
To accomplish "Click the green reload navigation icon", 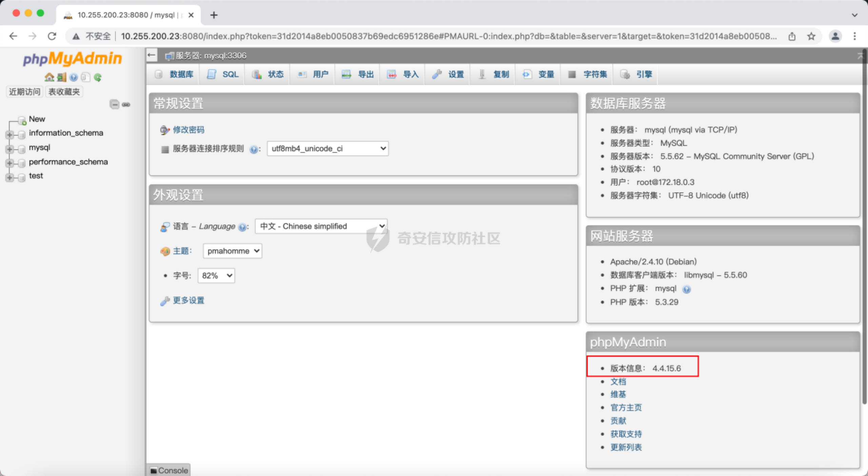I will pyautogui.click(x=98, y=77).
